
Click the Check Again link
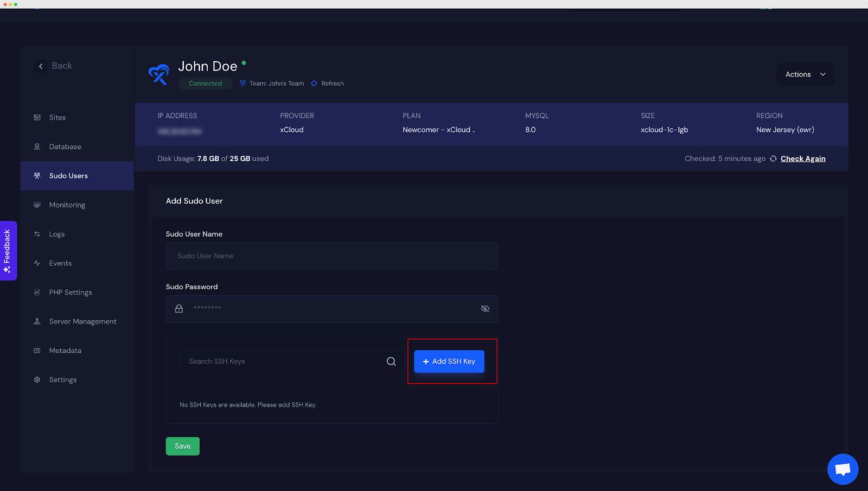803,159
